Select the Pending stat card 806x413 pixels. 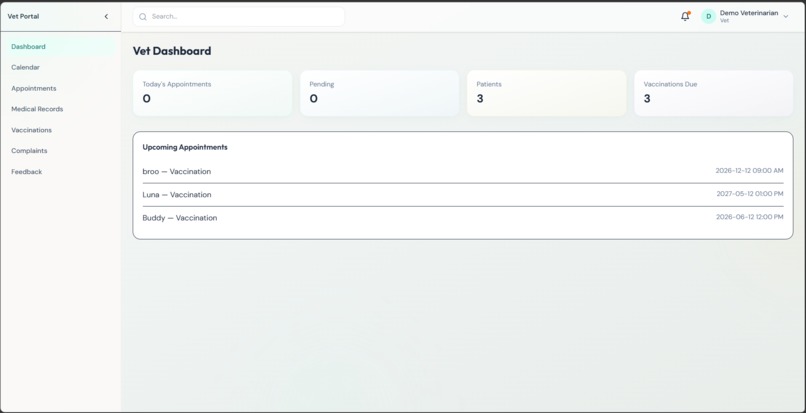coord(379,93)
